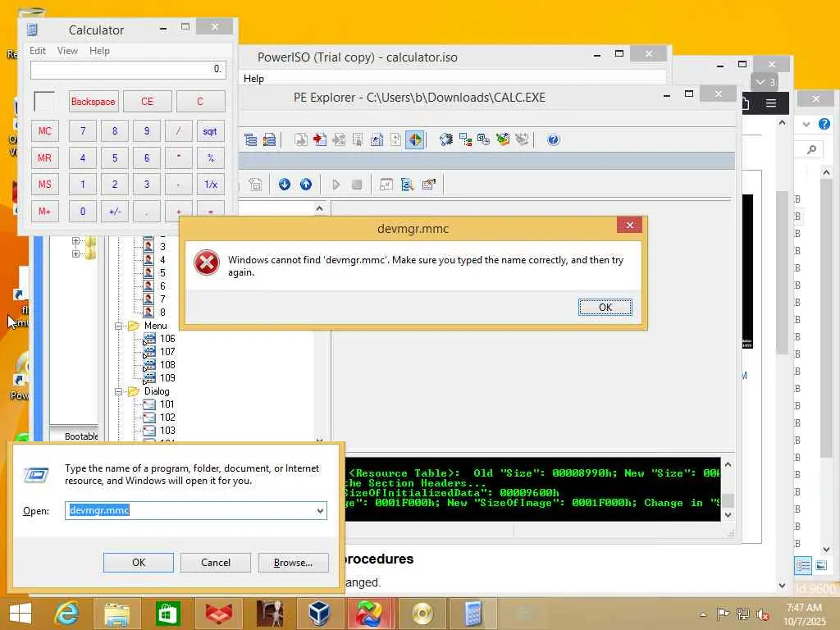Click the console log scroll-down arrow

tap(728, 515)
